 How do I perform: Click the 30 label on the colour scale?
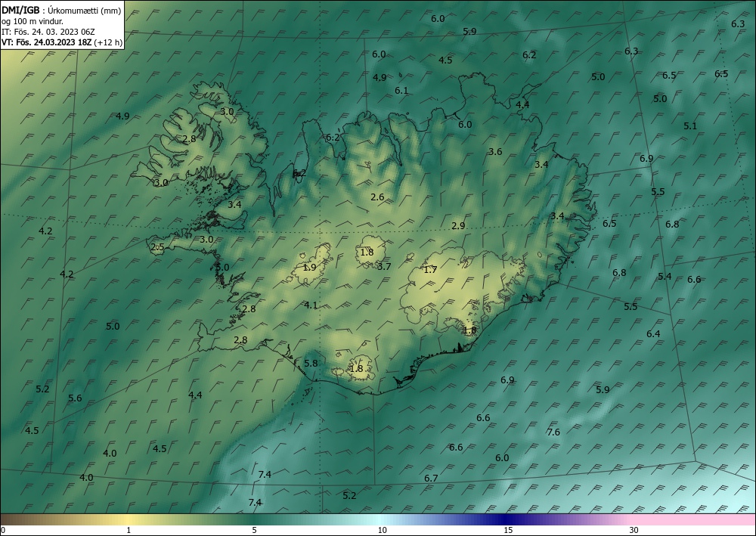click(634, 531)
